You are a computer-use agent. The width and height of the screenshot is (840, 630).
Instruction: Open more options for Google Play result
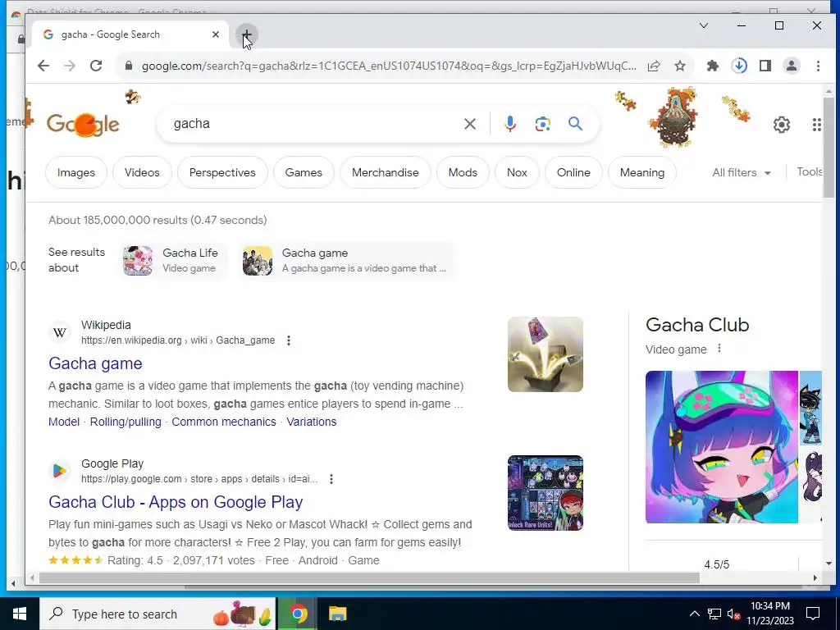[331, 479]
